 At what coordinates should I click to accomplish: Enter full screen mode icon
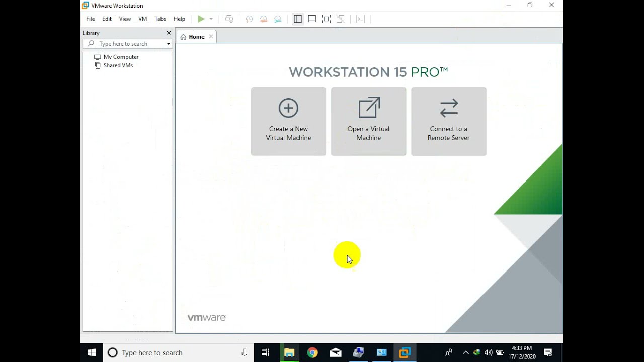[x=326, y=19]
